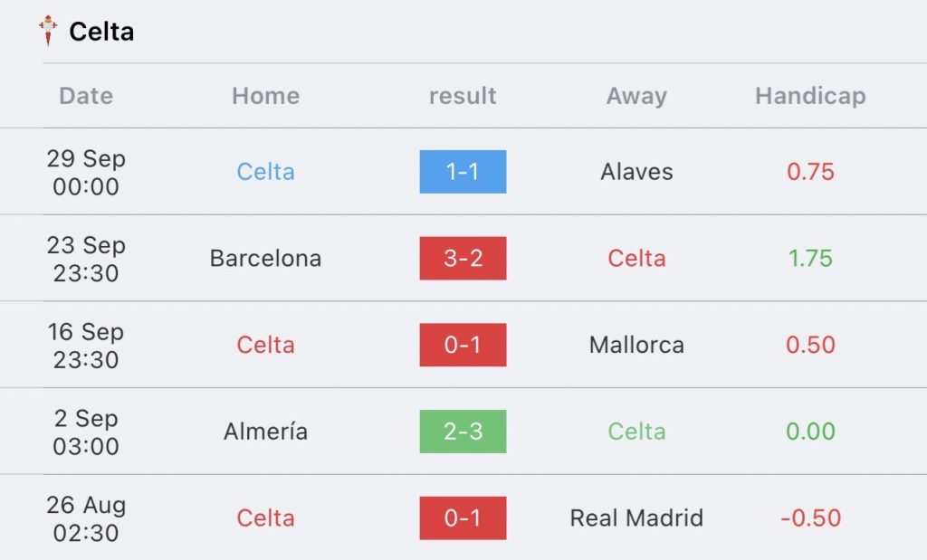This screenshot has height=560, width=927.
Task: Open the 1-1 result badge against Alaves
Action: click(463, 172)
